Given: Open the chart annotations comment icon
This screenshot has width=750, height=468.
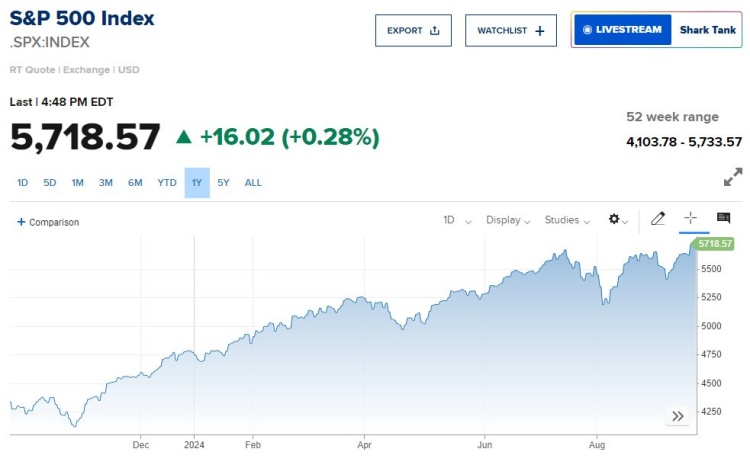Looking at the screenshot, I should point(723,219).
